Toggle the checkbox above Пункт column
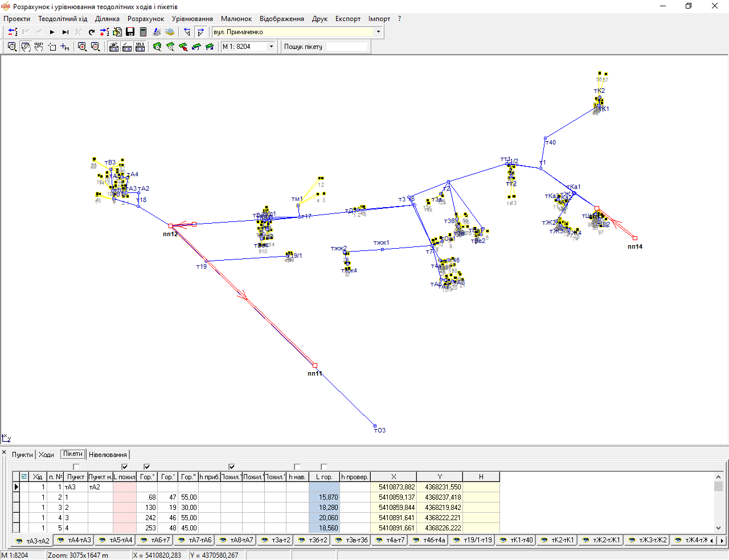729x560 pixels. point(76,467)
